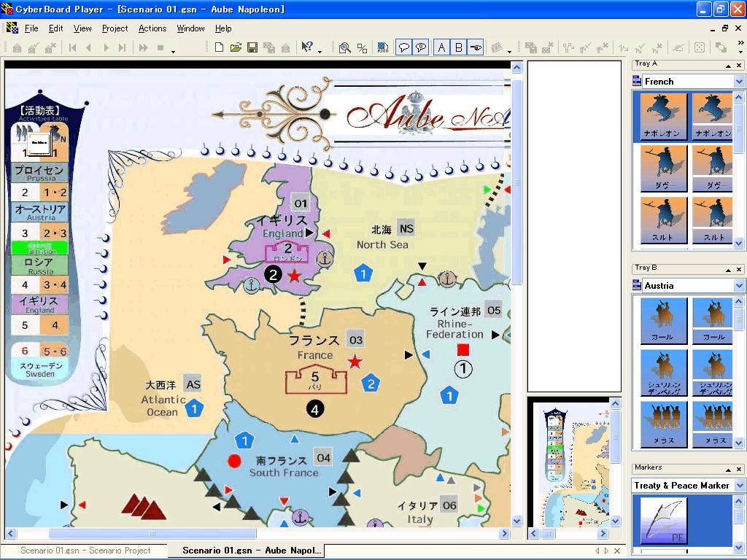Select the first シュワルツェンベルグ piece in Tray B
This screenshot has height=560, width=747.
pyautogui.click(x=664, y=373)
